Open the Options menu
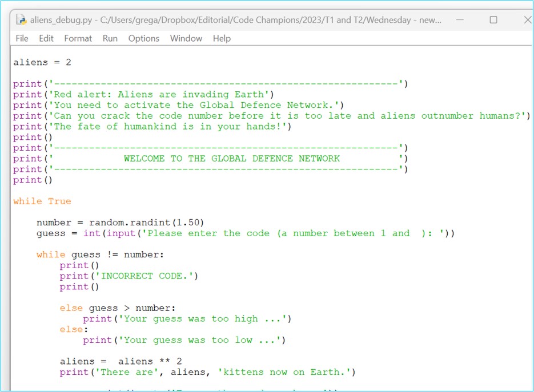The image size is (534, 392). click(143, 38)
